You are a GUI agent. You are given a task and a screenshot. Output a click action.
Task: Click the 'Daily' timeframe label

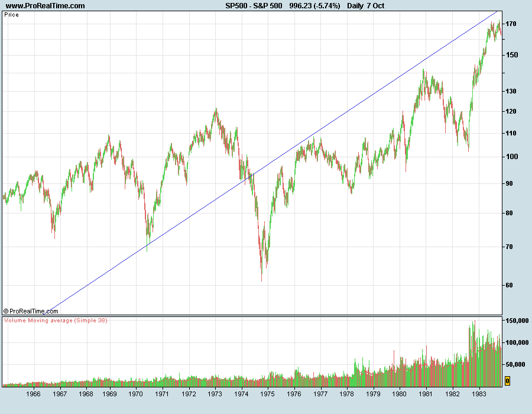point(355,6)
